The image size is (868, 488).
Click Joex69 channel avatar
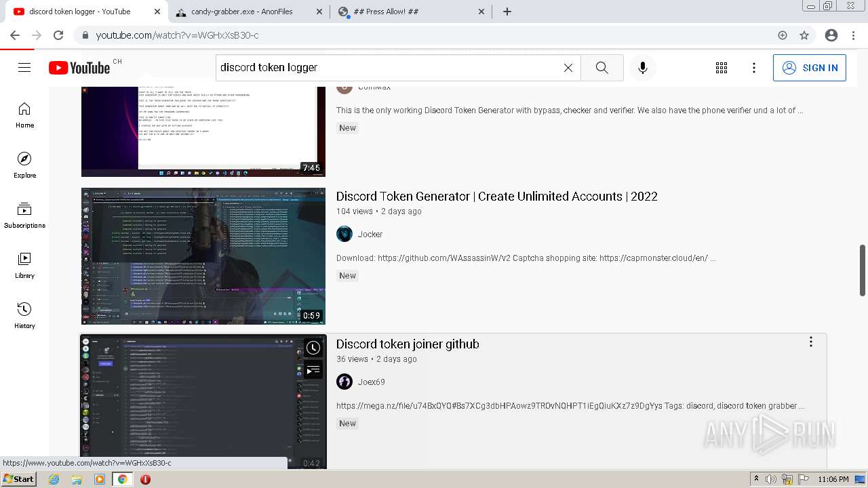(x=344, y=382)
